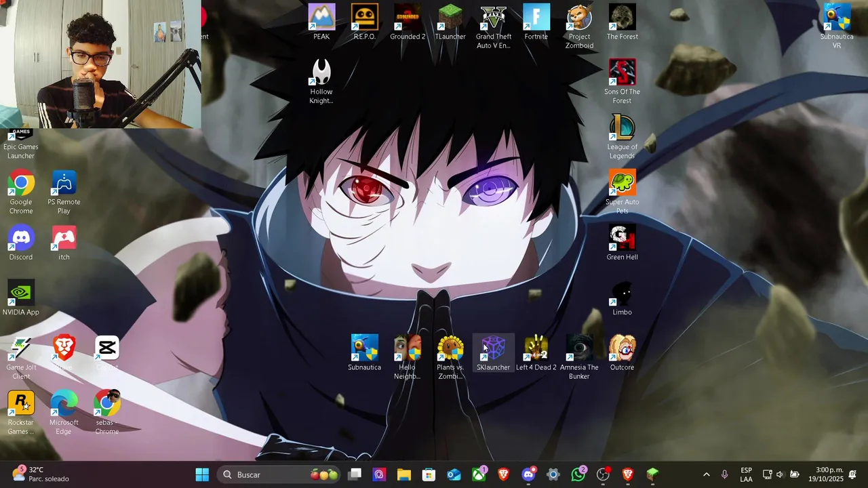
Task: Launch the NVIDIA App shortcut
Action: point(21,298)
